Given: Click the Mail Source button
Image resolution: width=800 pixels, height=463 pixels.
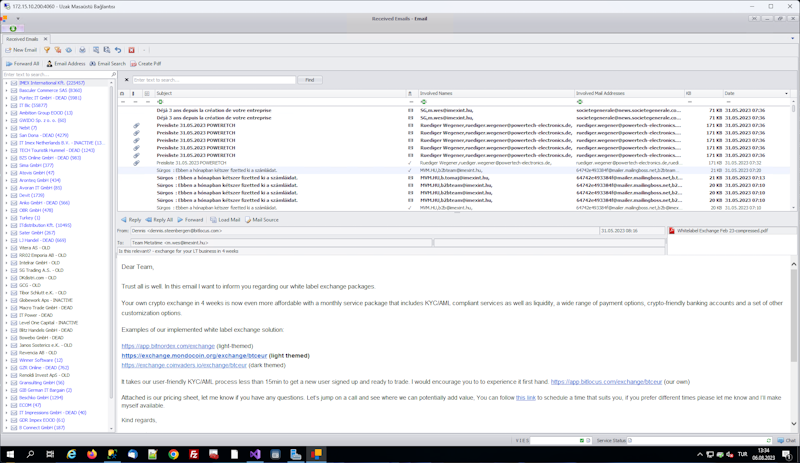Looking at the screenshot, I should click(262, 220).
